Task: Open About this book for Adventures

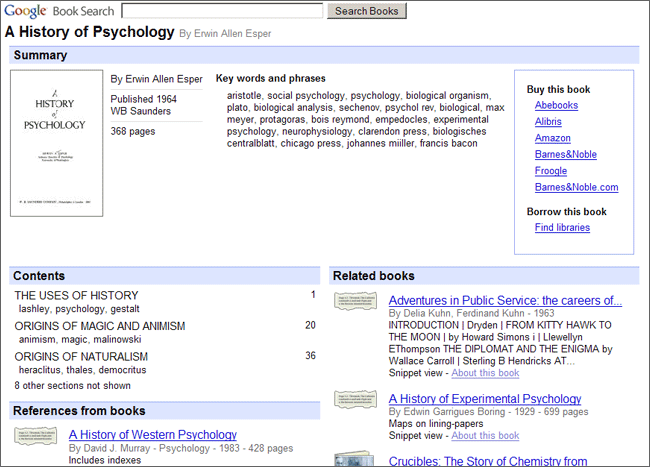Action: (x=485, y=373)
